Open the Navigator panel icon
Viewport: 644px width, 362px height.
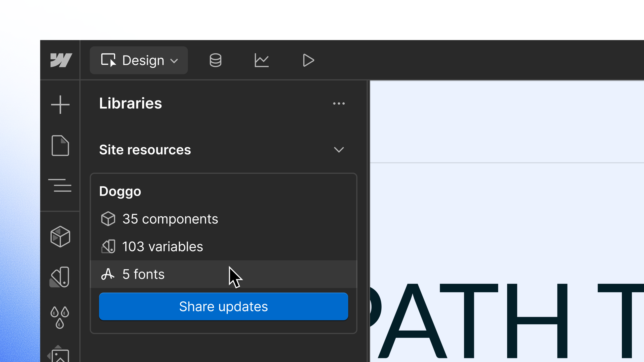tap(60, 186)
